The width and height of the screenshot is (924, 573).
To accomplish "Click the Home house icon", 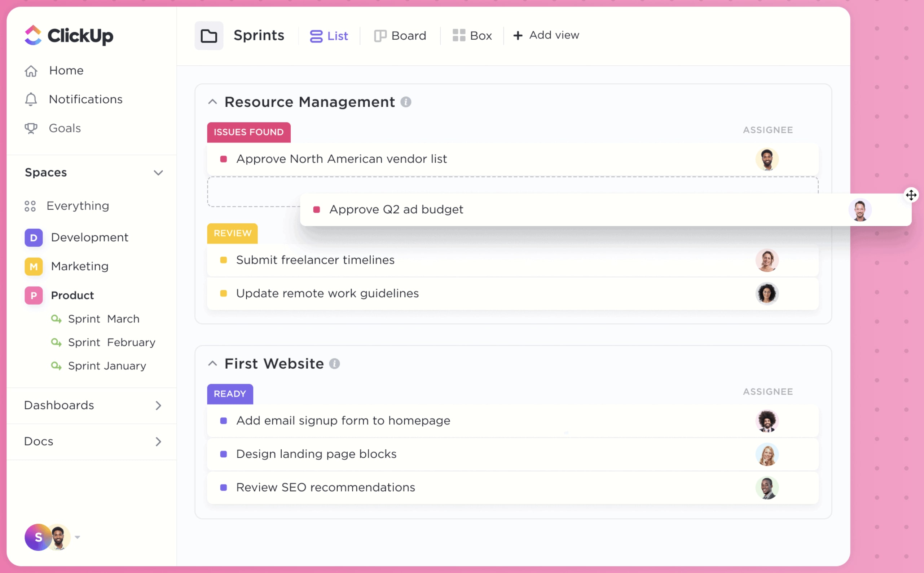I will 31,70.
